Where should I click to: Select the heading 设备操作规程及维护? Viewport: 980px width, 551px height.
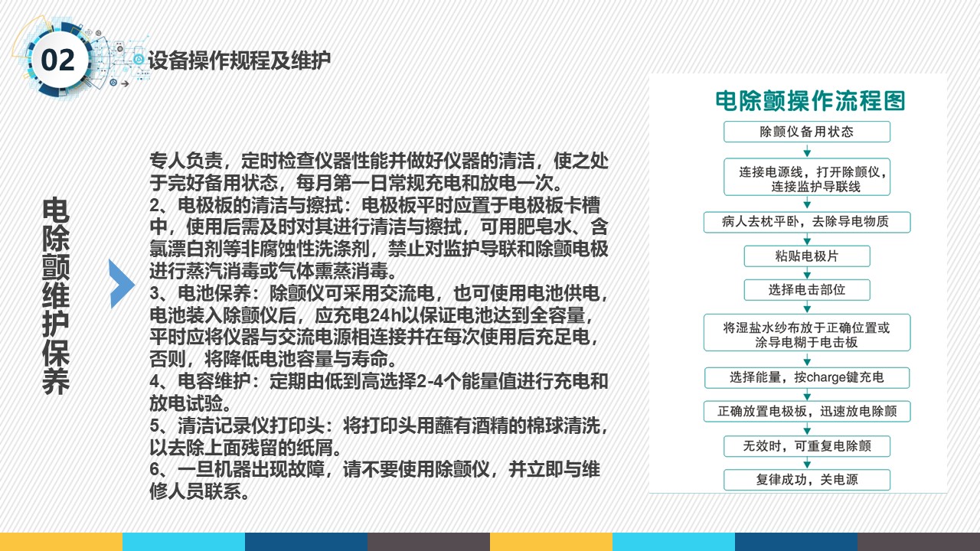point(240,60)
